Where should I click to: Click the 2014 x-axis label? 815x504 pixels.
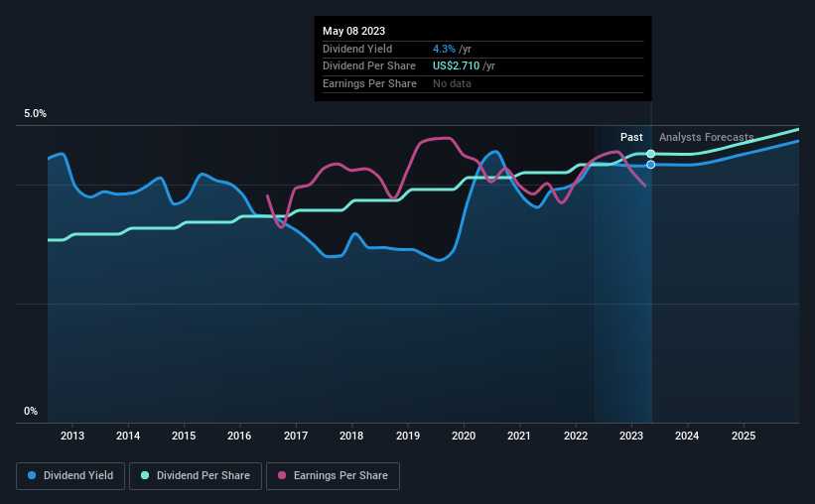pyautogui.click(x=128, y=436)
